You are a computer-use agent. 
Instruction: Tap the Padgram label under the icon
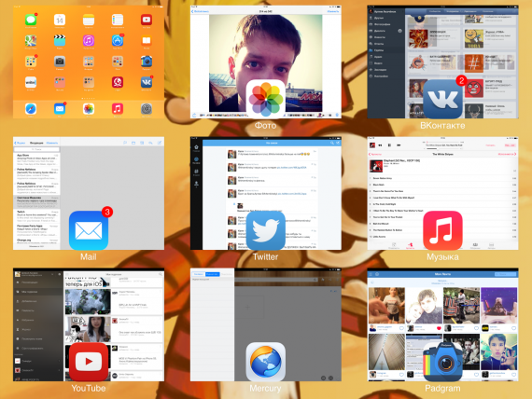pyautogui.click(x=442, y=389)
